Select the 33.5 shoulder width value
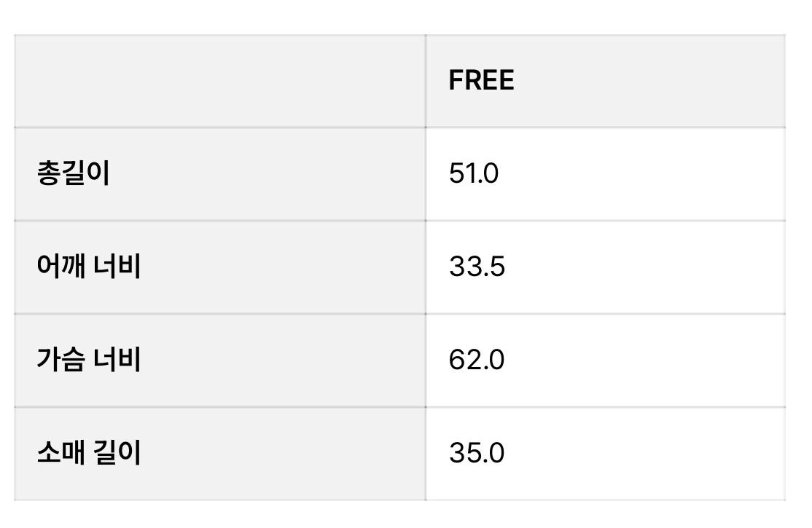The width and height of the screenshot is (812, 528). click(477, 267)
